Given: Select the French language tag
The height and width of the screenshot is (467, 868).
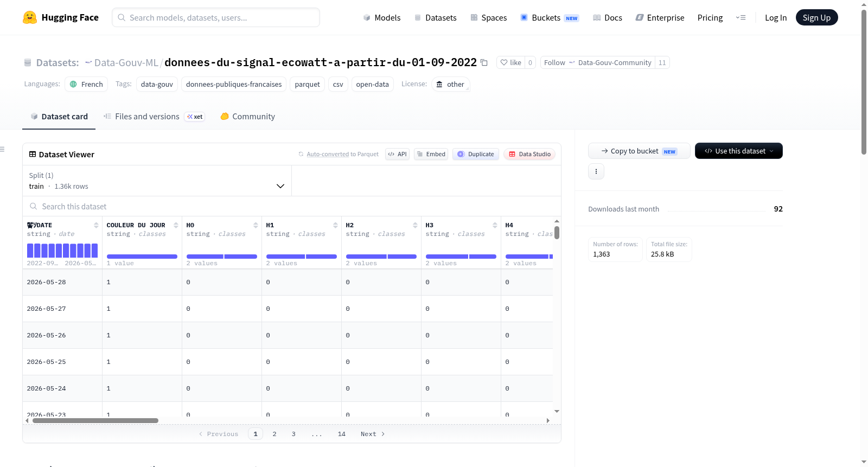Looking at the screenshot, I should [x=86, y=84].
